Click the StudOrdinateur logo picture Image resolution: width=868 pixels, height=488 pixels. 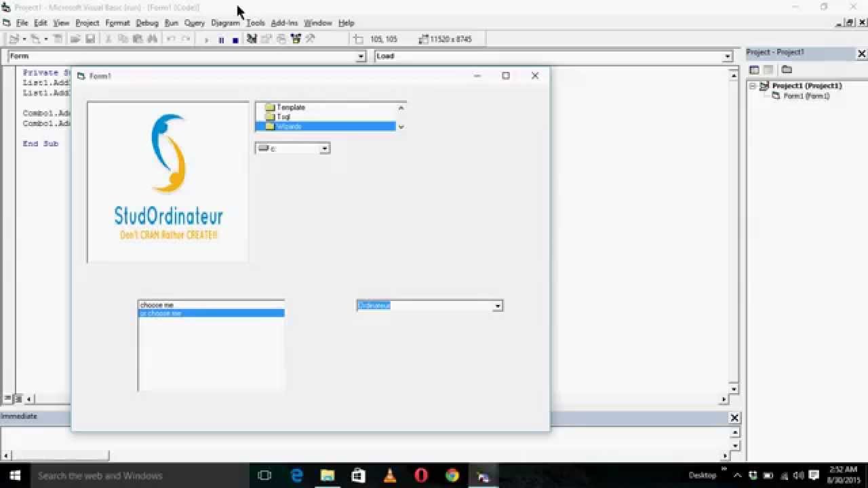coord(168,182)
